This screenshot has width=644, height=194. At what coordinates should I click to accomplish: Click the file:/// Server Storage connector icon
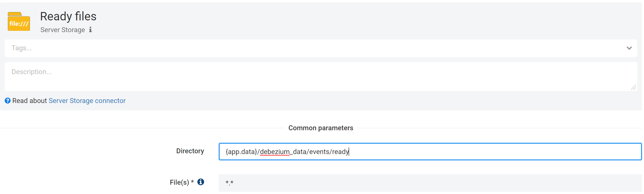coord(19,22)
